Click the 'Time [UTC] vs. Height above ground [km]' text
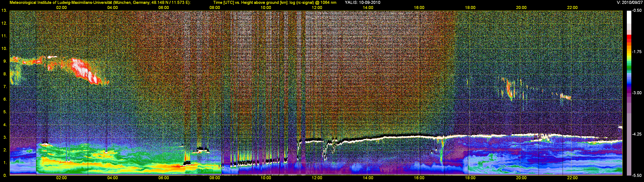The image size is (644, 182). (x=251, y=3)
